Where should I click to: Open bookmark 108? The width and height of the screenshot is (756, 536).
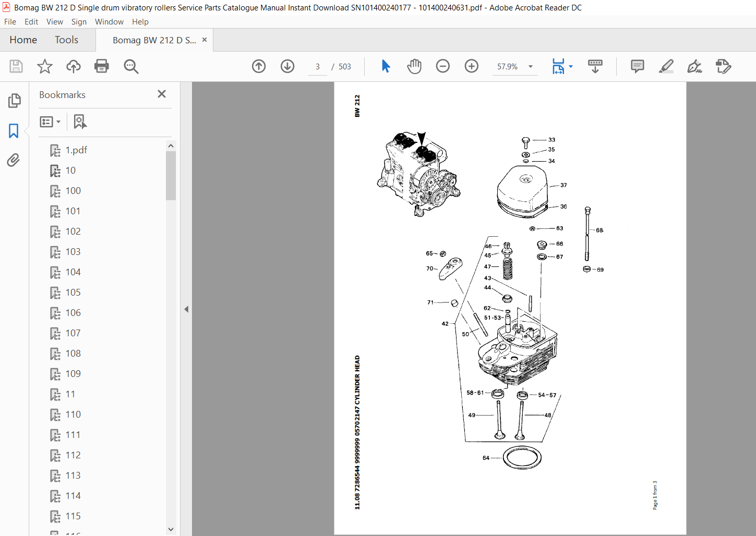click(x=73, y=354)
